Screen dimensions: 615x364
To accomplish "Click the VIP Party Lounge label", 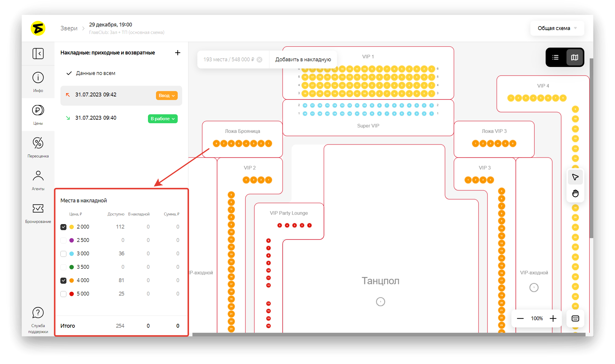I will pos(289,213).
